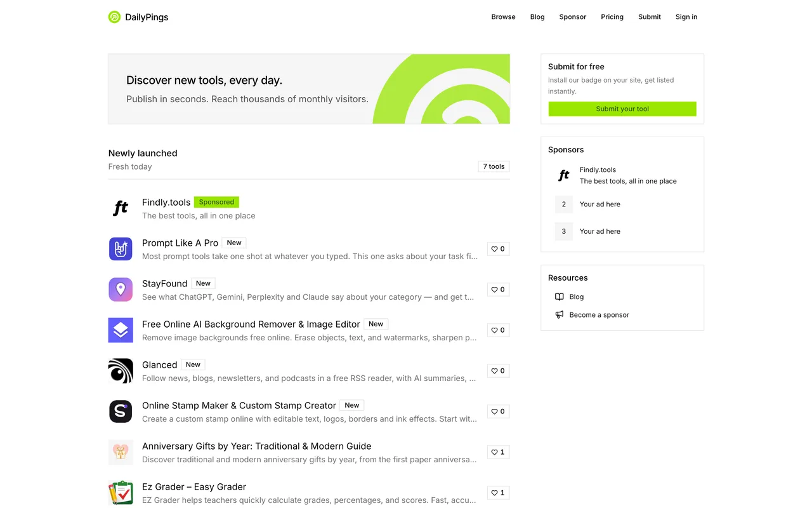This screenshot has height=508, width=812.
Task: Open Findly.tools in the Sponsors panel
Action: click(598, 170)
